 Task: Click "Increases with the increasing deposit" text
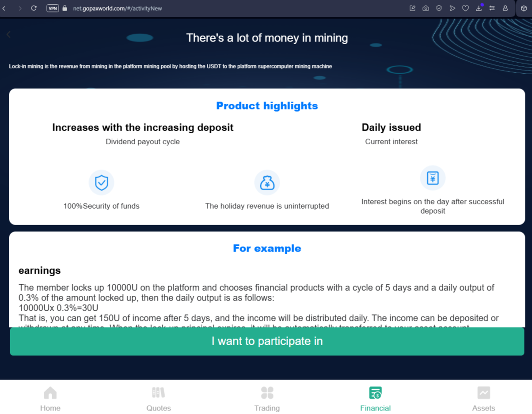click(x=143, y=128)
